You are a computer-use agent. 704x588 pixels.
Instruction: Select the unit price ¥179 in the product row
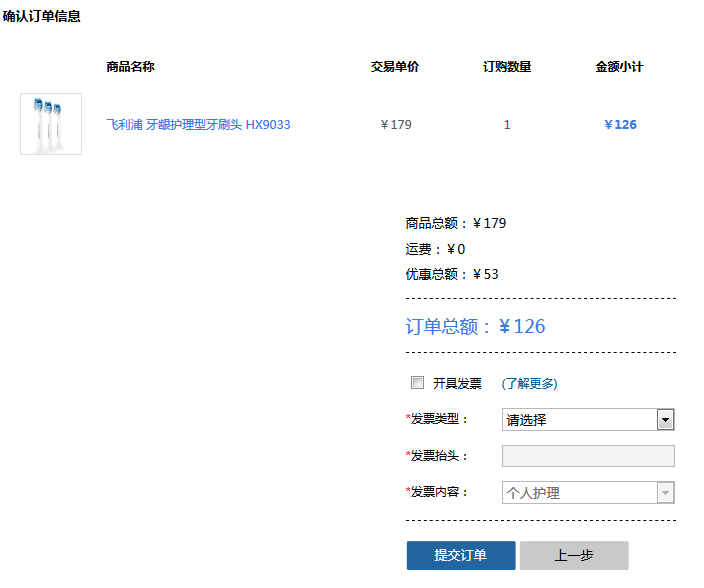point(396,124)
